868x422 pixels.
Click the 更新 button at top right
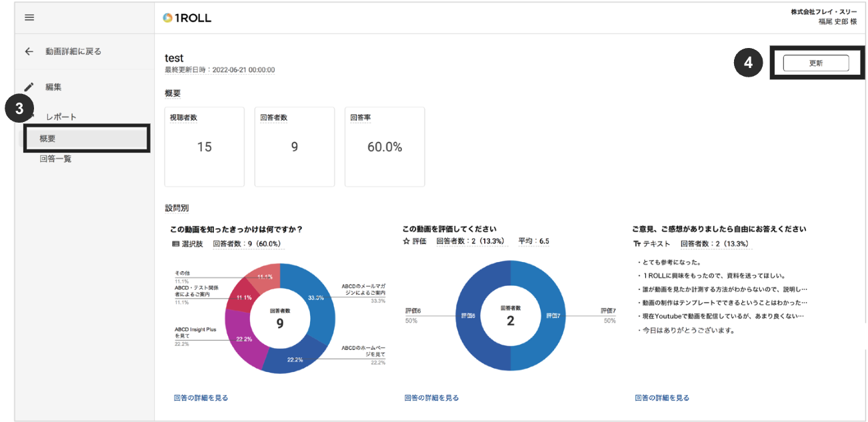coord(817,63)
